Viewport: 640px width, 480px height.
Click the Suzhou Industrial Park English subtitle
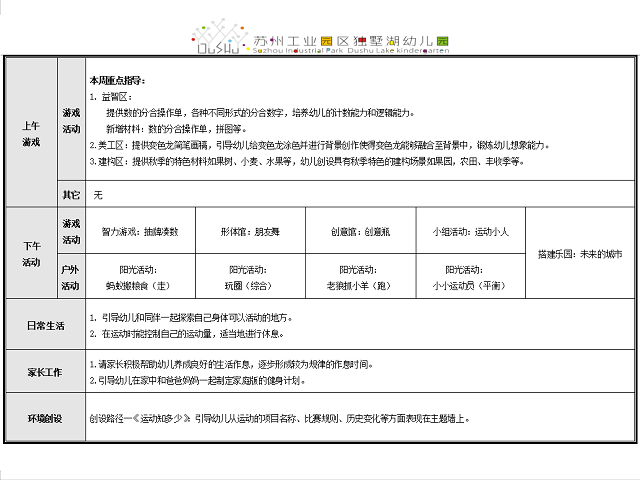click(x=351, y=51)
